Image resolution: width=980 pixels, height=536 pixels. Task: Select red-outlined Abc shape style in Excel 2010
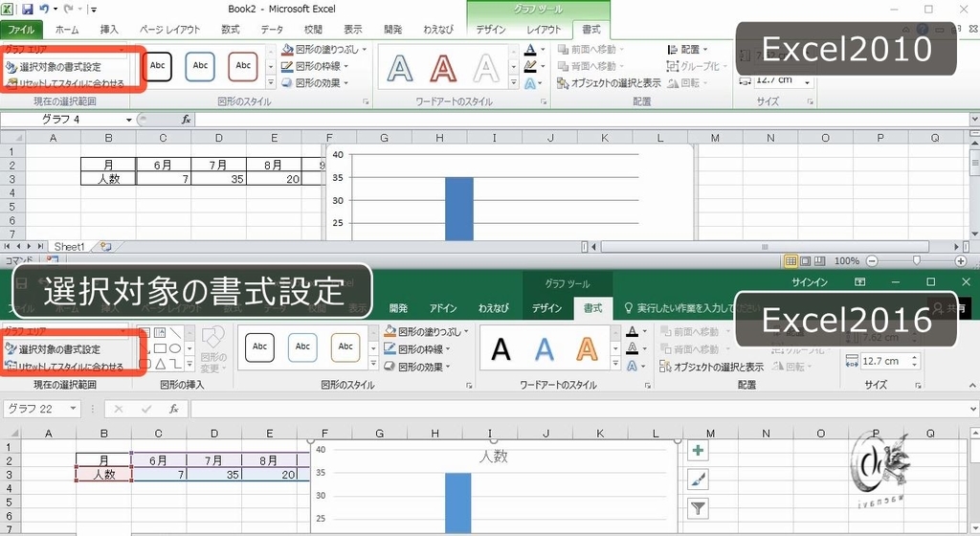click(x=243, y=66)
